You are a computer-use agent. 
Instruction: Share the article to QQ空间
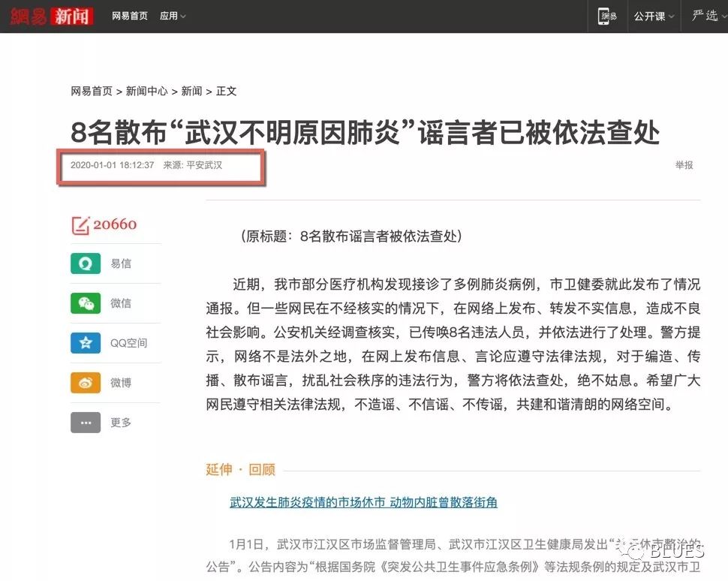86,343
